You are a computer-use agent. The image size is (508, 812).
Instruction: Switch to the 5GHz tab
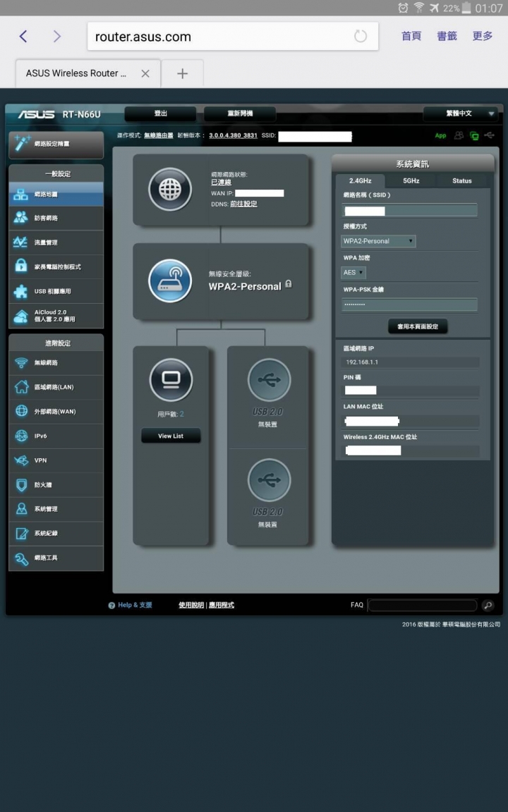[411, 180]
